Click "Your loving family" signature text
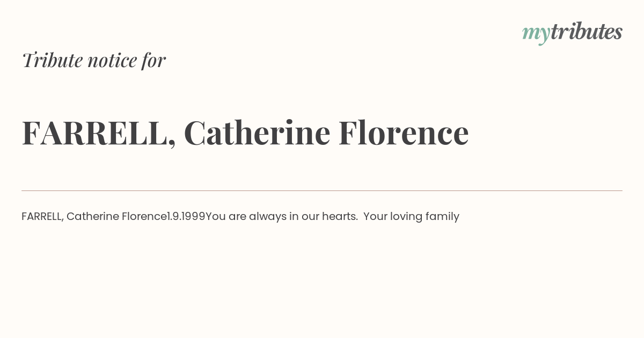This screenshot has width=644, height=338. [411, 217]
